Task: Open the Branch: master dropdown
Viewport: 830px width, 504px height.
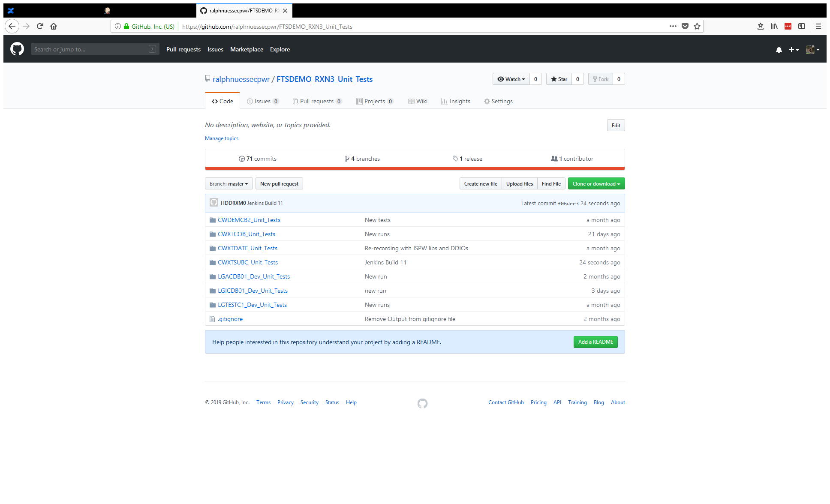Action: click(x=229, y=183)
